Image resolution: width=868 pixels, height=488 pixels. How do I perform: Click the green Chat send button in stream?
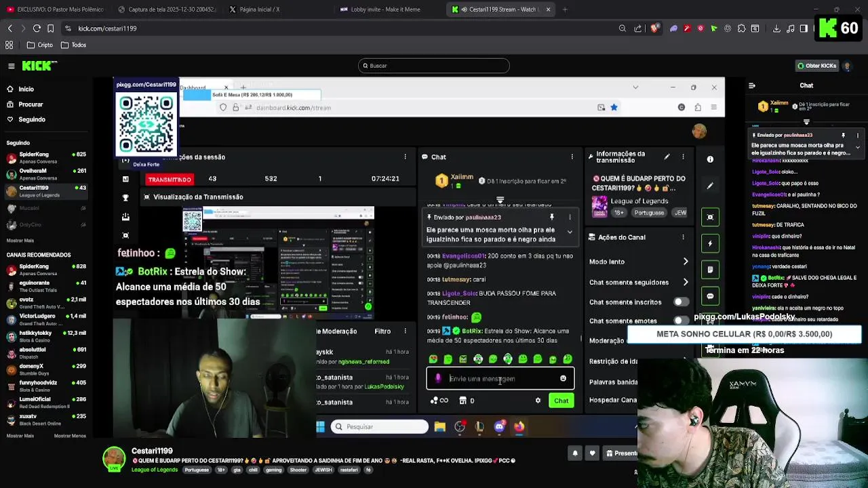click(561, 401)
